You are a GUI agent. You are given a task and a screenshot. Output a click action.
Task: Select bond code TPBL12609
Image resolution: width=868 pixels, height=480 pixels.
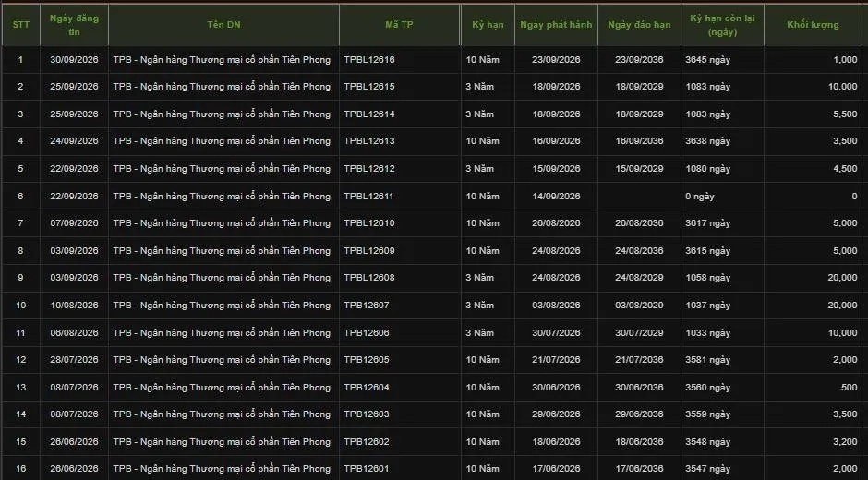tap(369, 251)
